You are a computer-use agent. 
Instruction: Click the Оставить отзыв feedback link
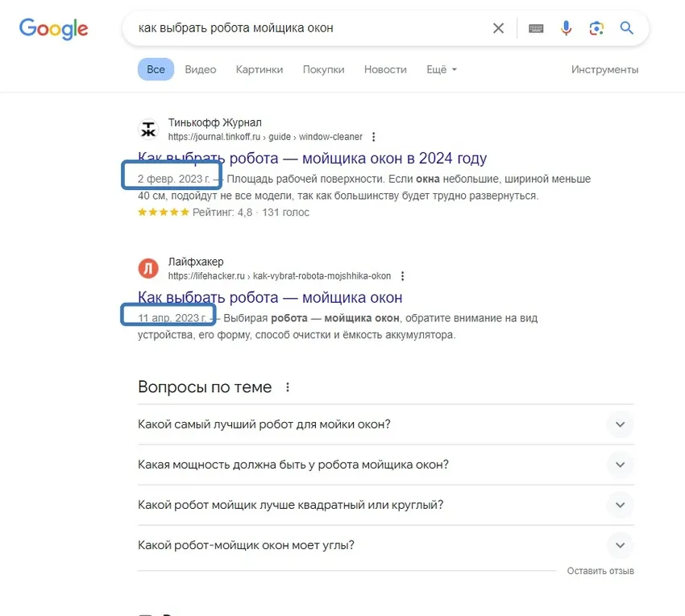coord(600,570)
